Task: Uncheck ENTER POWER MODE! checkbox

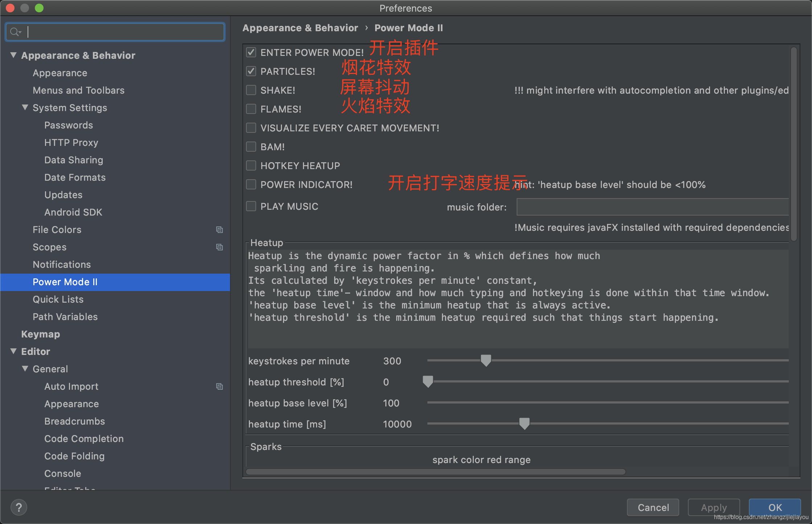Action: [x=251, y=52]
